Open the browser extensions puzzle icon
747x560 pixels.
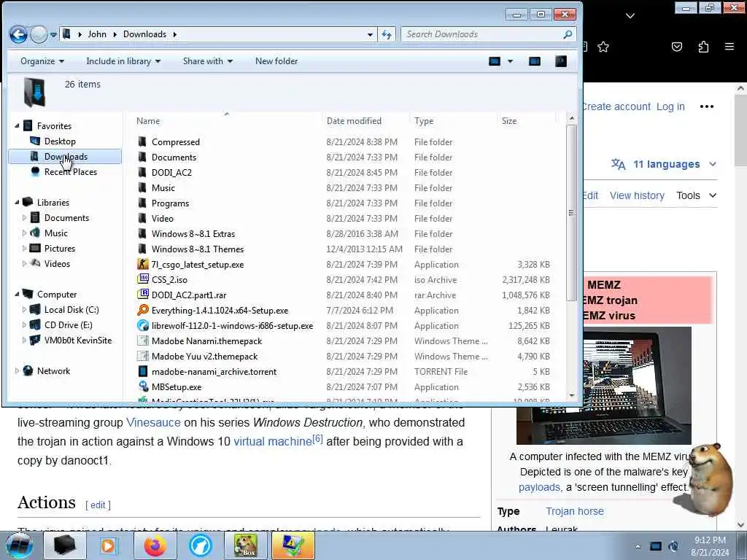point(703,47)
